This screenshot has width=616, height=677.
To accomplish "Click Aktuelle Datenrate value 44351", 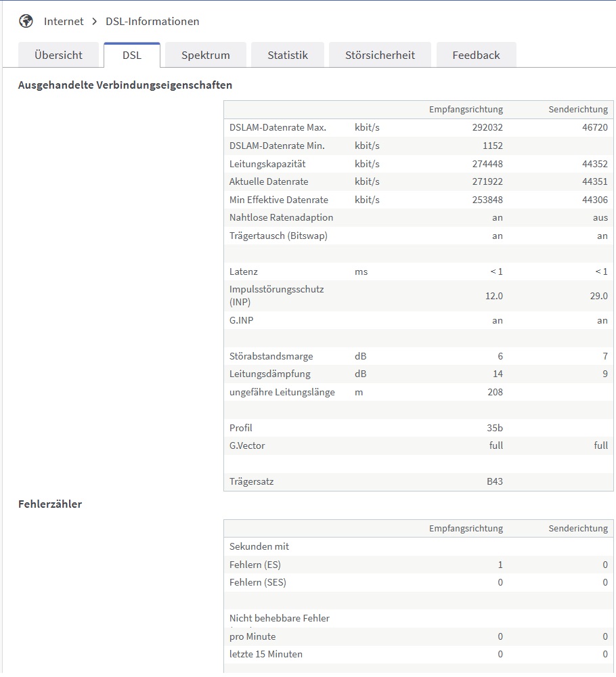I will coord(594,181).
